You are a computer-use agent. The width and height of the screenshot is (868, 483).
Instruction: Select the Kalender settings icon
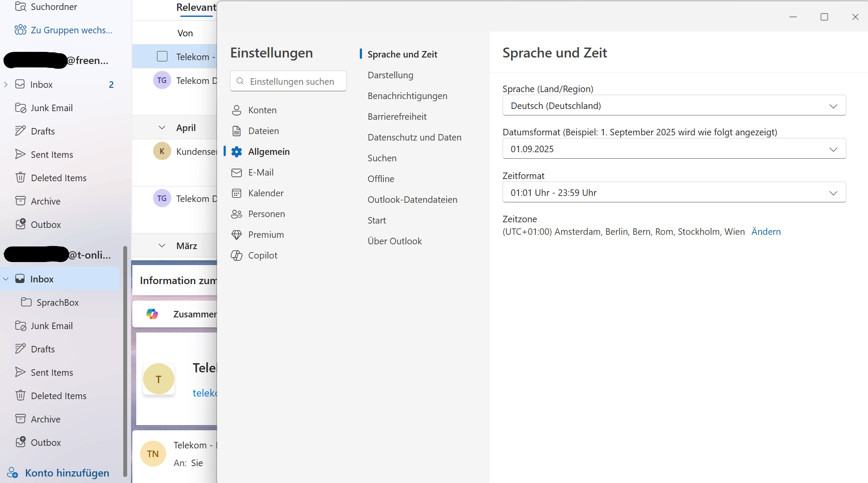[237, 193]
